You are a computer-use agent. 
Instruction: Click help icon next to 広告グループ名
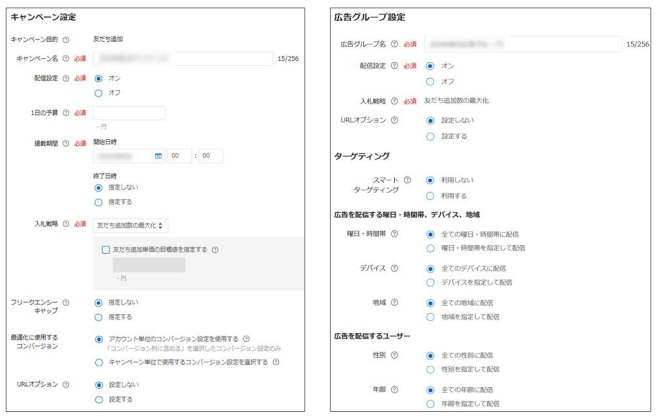(x=396, y=45)
